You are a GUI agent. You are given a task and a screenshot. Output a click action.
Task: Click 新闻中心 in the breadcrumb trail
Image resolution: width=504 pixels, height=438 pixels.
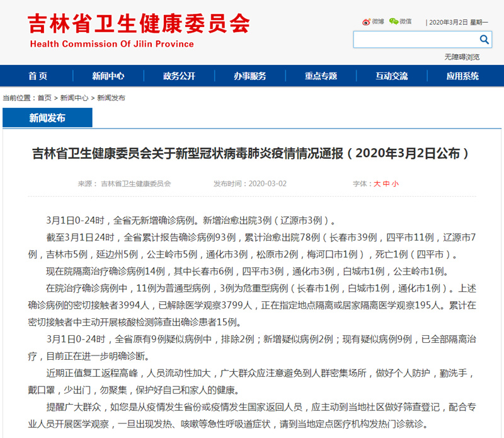click(x=74, y=98)
